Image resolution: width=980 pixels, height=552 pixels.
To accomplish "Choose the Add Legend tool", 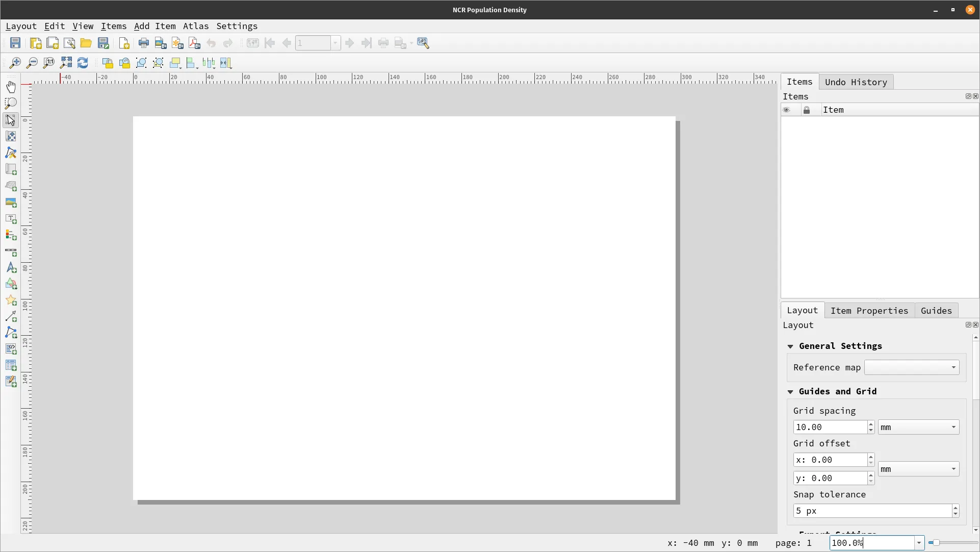I will (x=11, y=236).
